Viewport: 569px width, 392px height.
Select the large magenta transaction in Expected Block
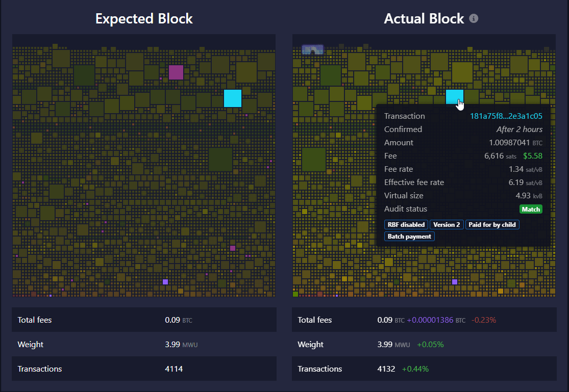pos(176,72)
